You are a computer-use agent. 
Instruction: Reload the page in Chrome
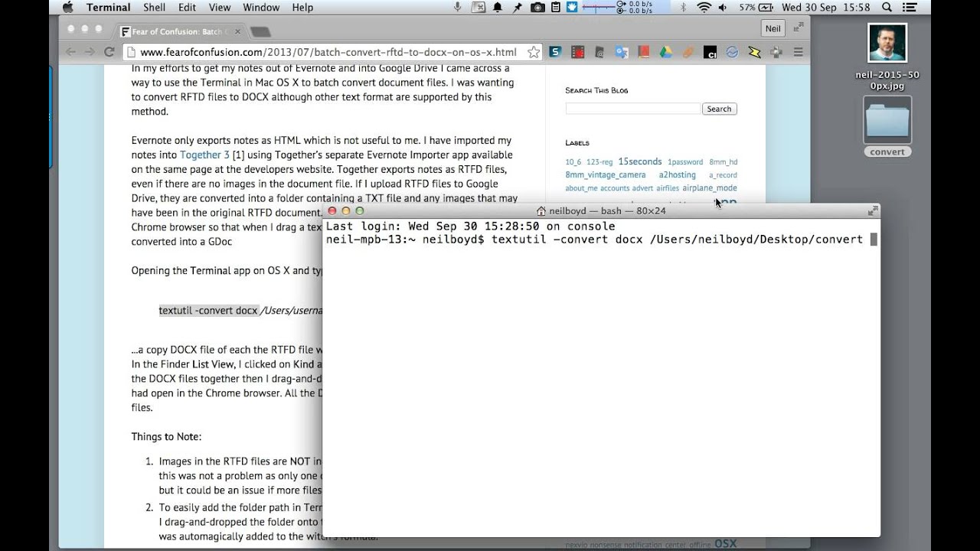pos(109,52)
